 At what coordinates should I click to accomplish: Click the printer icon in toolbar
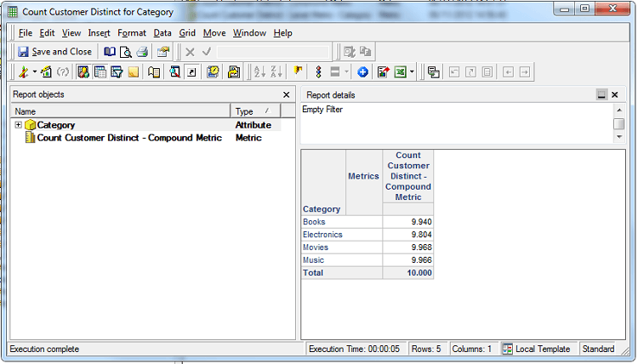click(x=142, y=52)
